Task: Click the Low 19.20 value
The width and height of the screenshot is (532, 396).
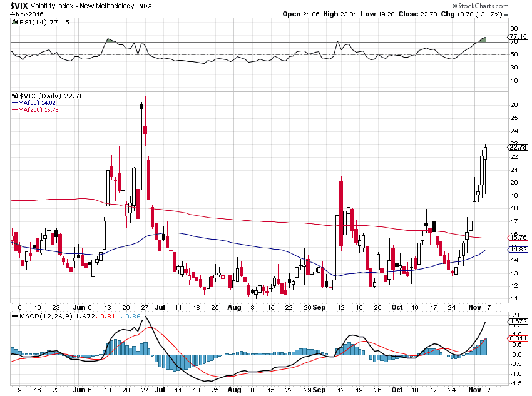Action: (377, 14)
